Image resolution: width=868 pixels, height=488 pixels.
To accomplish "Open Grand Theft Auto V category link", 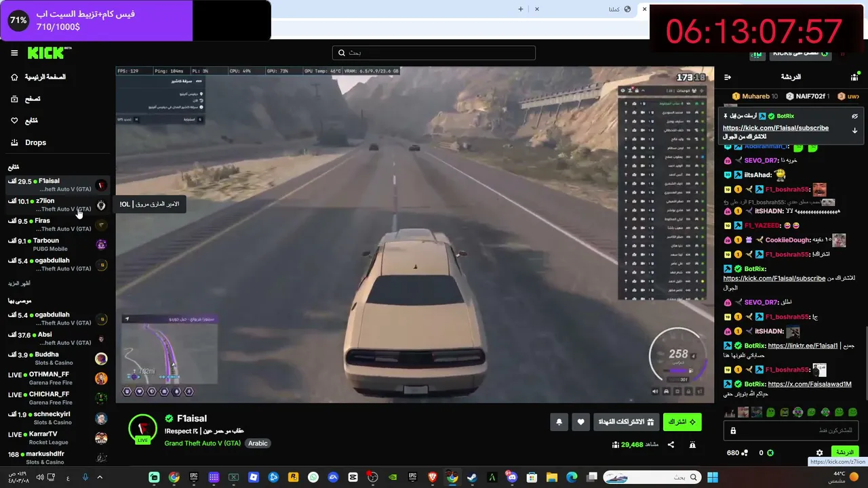I will coord(203,443).
